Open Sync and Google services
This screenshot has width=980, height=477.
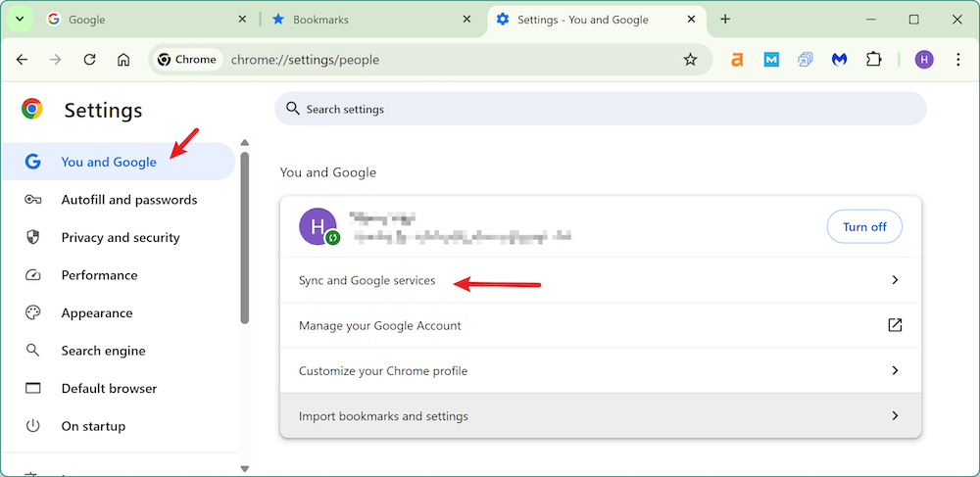pyautogui.click(x=601, y=280)
